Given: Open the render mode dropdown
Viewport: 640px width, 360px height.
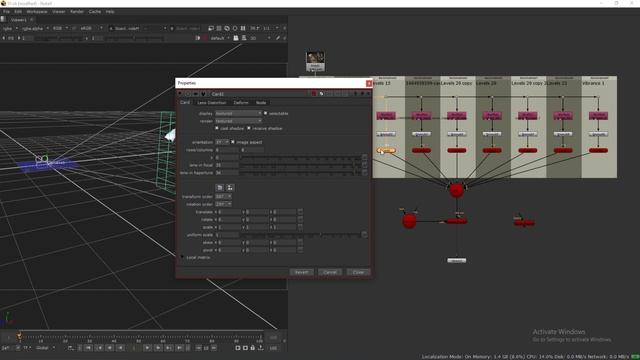Looking at the screenshot, I should coord(238,121).
